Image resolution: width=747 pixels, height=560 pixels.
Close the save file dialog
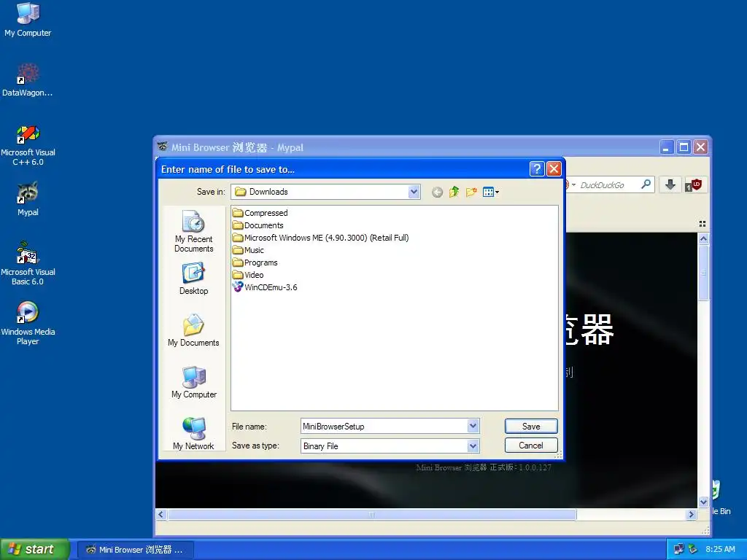pos(554,169)
